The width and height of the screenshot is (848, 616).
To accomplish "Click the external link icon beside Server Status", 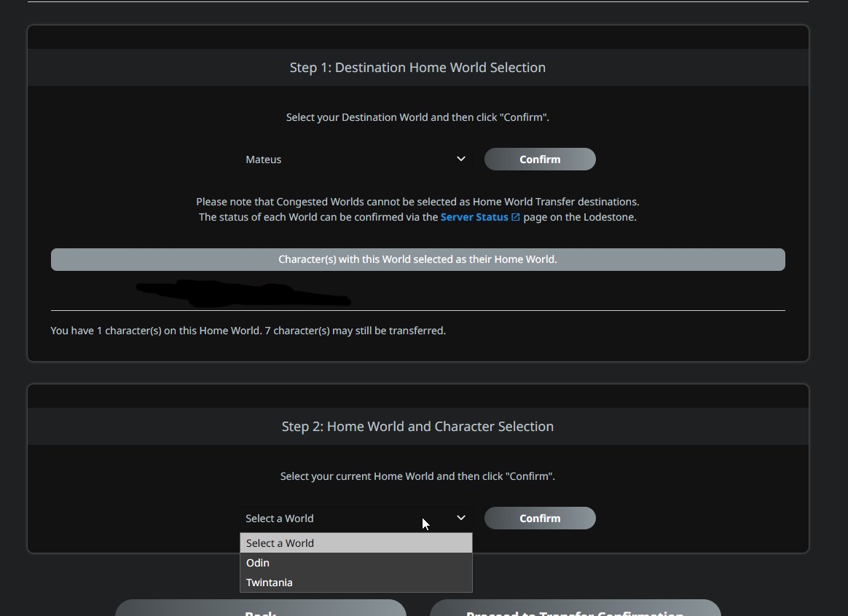I will pyautogui.click(x=515, y=217).
